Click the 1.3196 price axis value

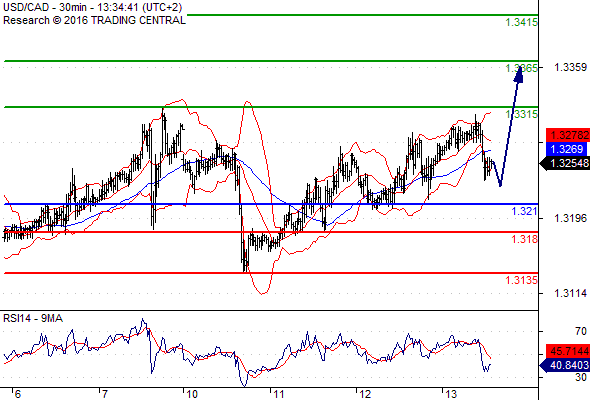[x=570, y=218]
